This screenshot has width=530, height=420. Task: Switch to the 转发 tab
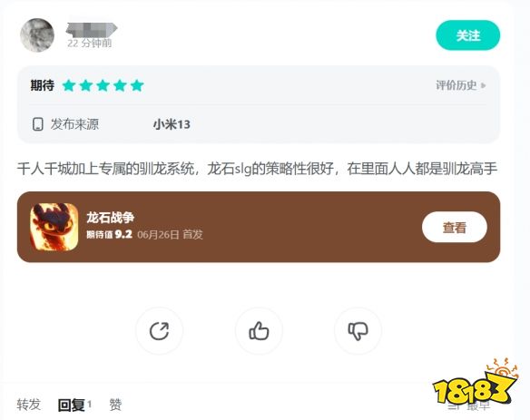(x=29, y=405)
